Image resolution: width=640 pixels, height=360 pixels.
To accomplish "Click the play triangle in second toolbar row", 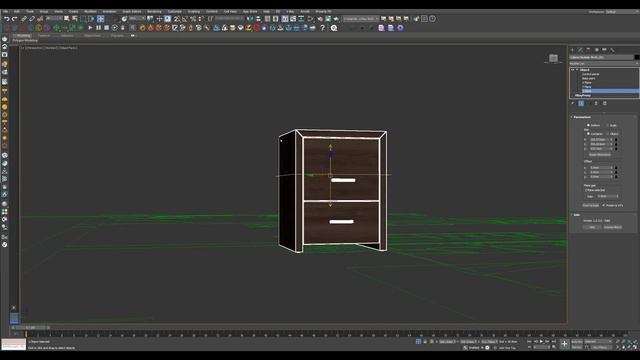I will pyautogui.click(x=90, y=28).
